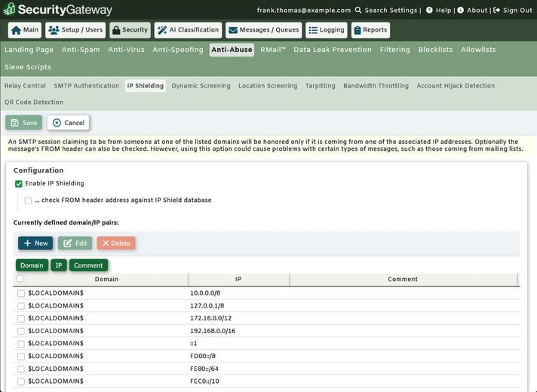Click the 192.168.0.0/16 IP cell
This screenshot has width=537, height=392.
pos(213,331)
